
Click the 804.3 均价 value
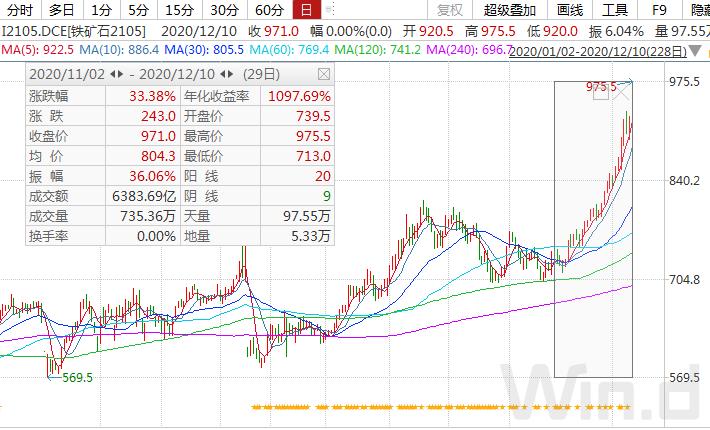point(158,156)
